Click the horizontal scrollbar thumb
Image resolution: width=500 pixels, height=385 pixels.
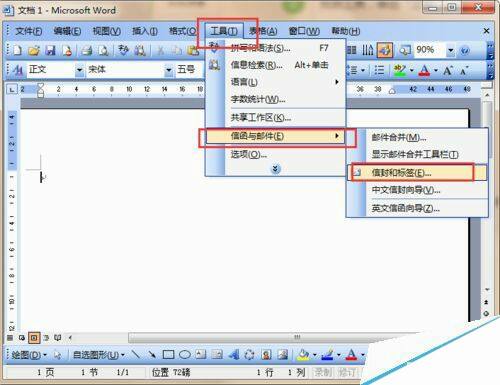pyautogui.click(x=297, y=337)
